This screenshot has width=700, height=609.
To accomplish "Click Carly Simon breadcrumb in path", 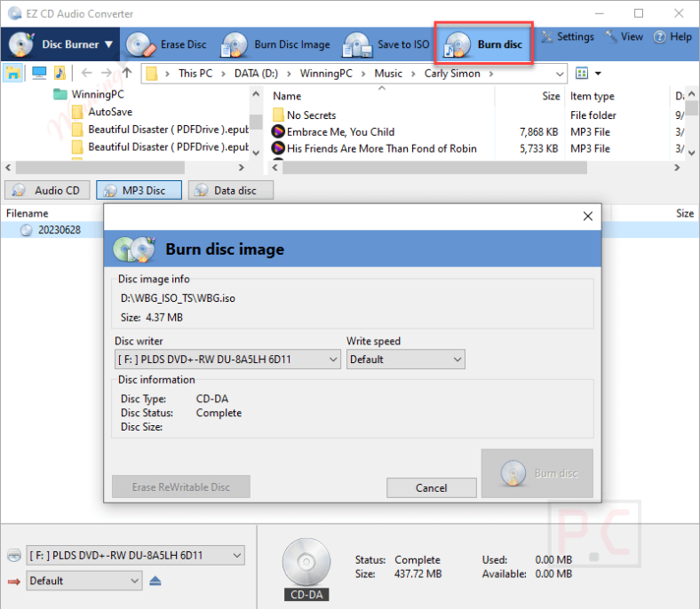I will click(452, 73).
